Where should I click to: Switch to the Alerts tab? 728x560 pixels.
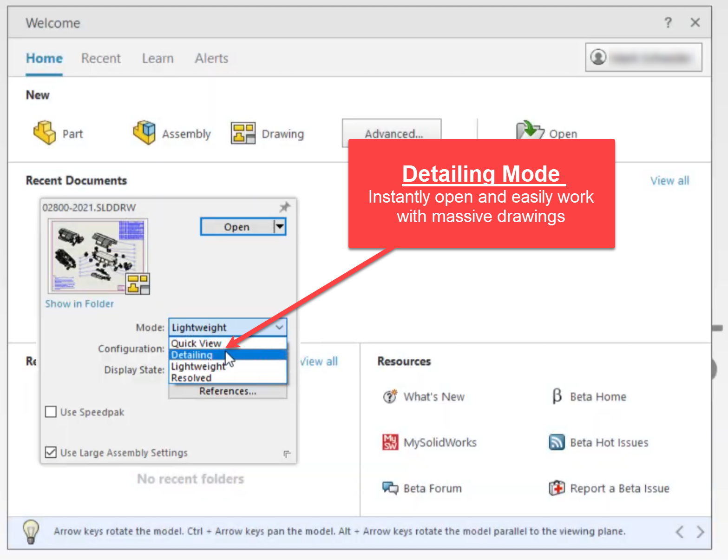211,58
